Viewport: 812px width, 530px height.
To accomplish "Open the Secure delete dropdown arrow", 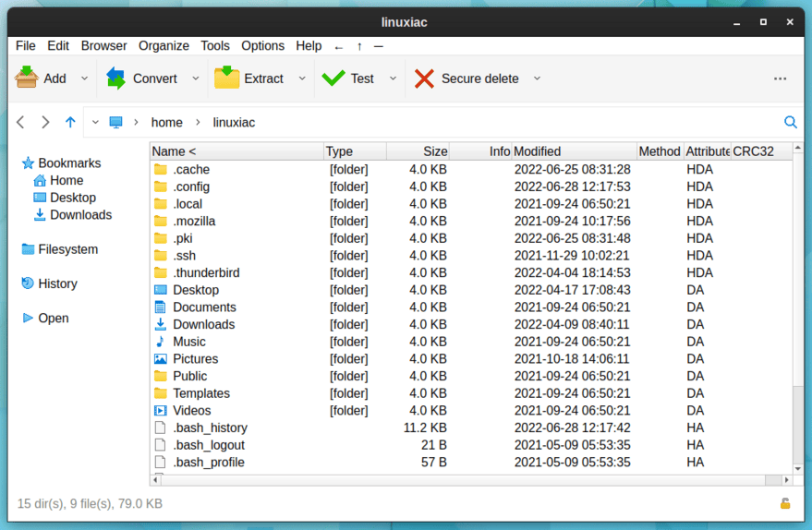I will coord(537,78).
